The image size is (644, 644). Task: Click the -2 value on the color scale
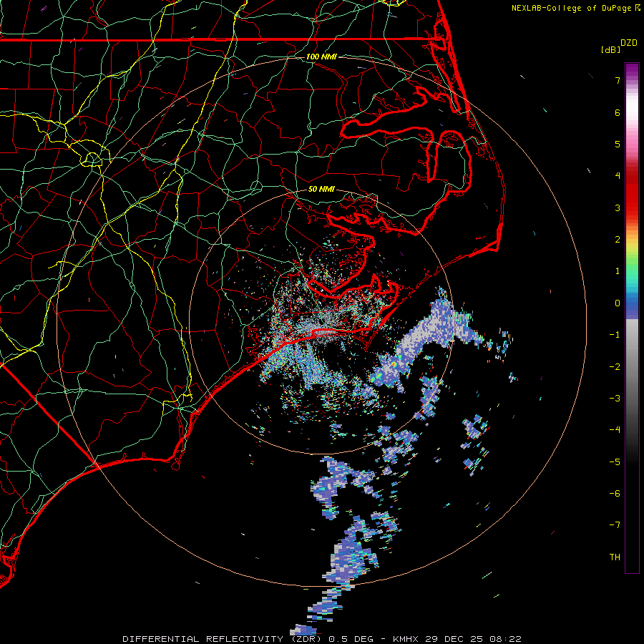[615, 367]
